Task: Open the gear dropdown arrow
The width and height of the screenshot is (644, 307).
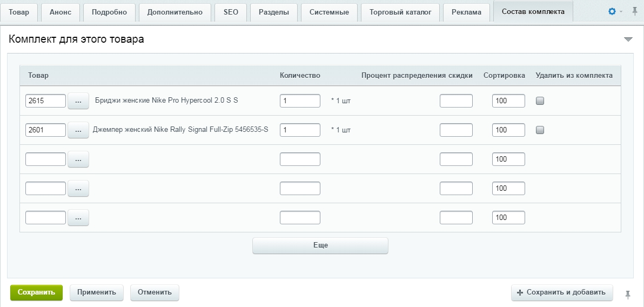Action: pyautogui.click(x=621, y=11)
